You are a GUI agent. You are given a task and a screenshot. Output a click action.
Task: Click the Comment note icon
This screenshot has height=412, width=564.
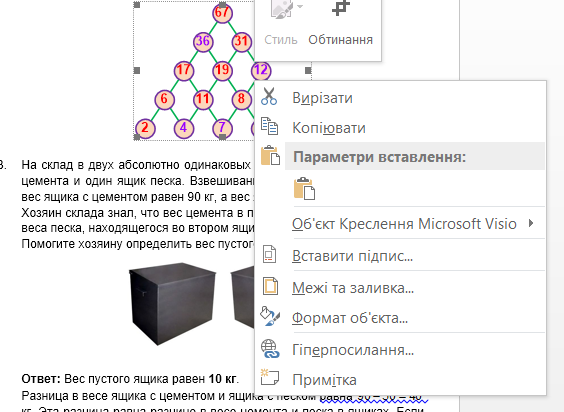269,377
